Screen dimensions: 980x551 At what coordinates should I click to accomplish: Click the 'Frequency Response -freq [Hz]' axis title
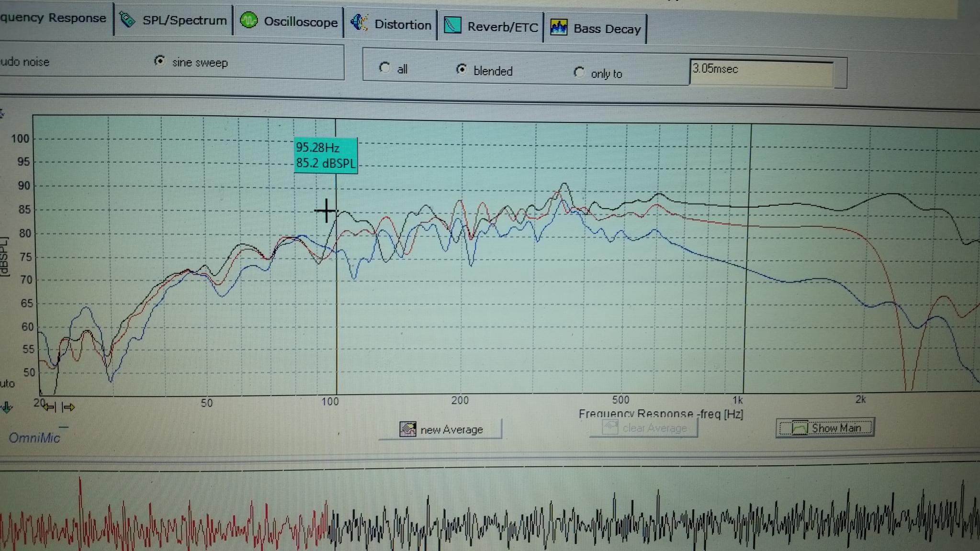tap(661, 414)
